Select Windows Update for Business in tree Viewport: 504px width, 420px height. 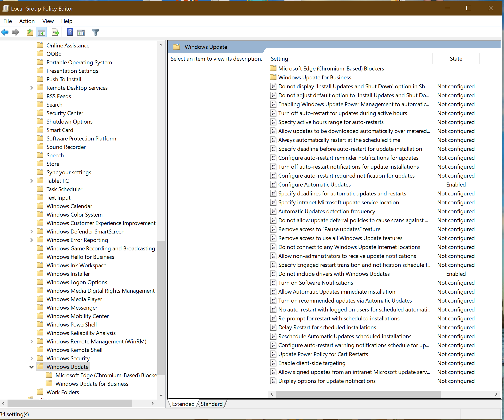(92, 384)
